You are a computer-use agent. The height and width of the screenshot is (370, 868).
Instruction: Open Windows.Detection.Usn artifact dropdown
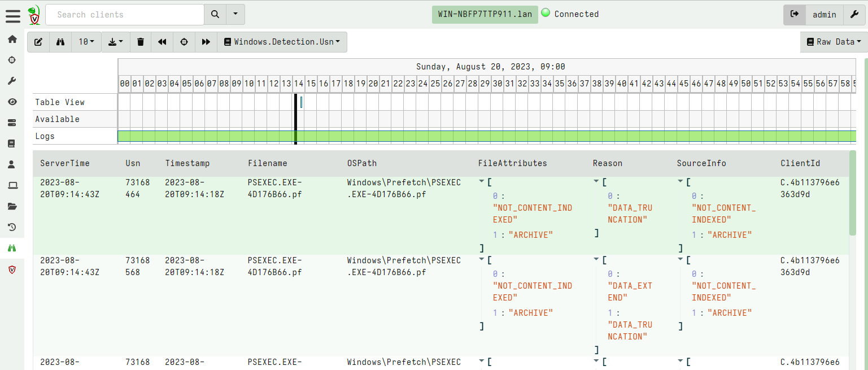point(282,42)
